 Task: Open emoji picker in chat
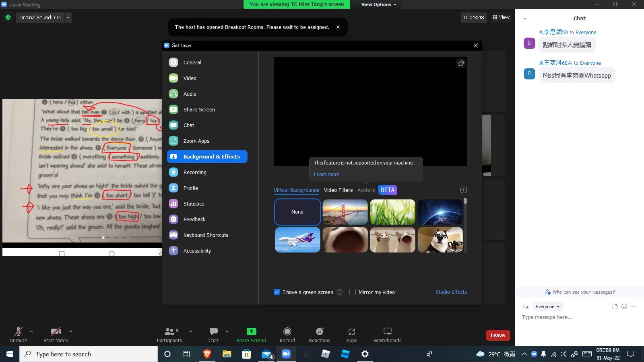point(624,306)
